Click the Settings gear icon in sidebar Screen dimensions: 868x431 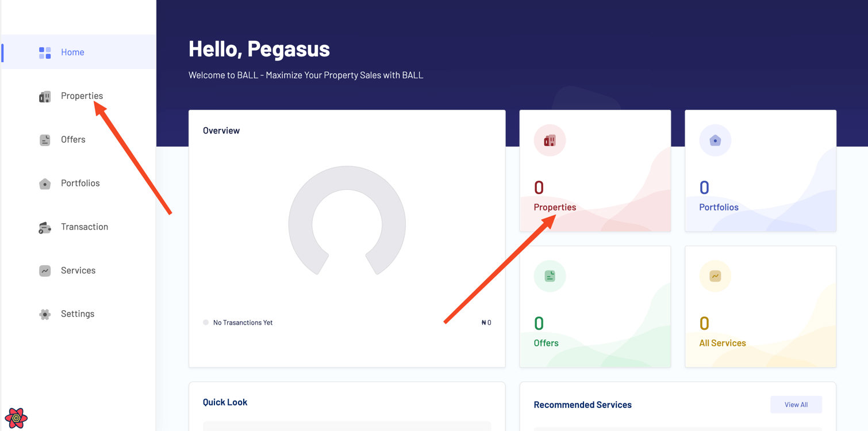click(x=45, y=314)
